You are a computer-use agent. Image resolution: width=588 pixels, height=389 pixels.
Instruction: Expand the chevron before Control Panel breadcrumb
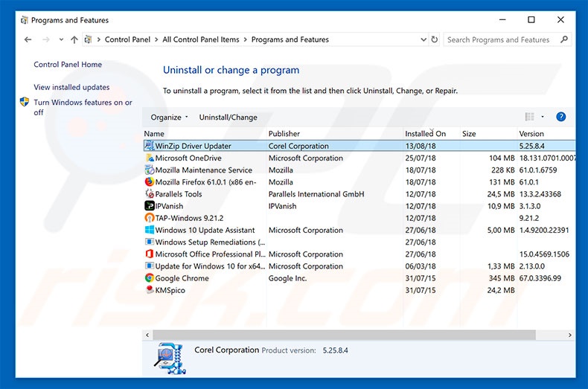[99, 39]
